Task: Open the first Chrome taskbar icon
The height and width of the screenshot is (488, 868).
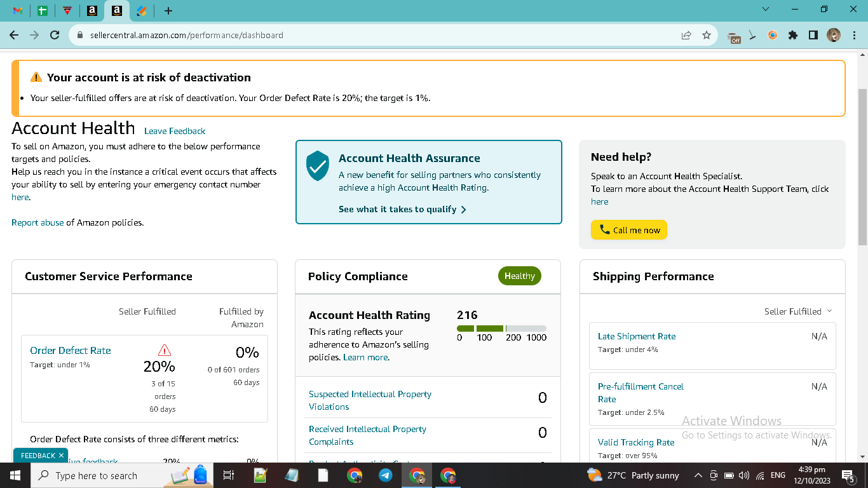Action: 355,475
